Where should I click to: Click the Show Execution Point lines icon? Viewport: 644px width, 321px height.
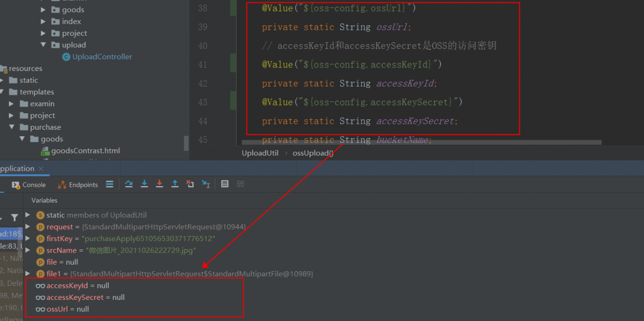(110, 184)
